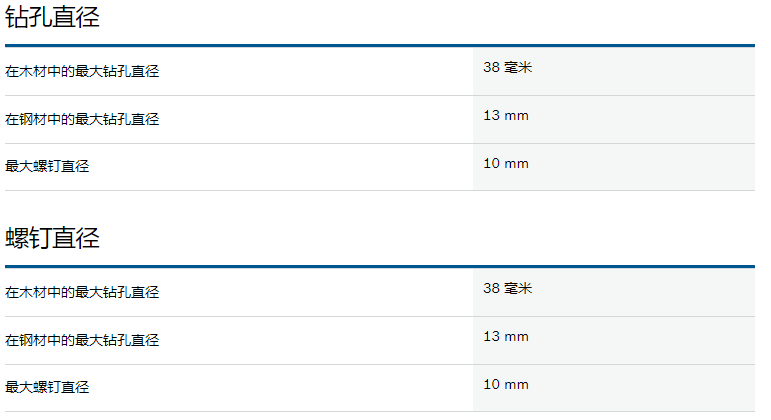771x420 pixels.
Task: Click the 10 mm value in 螺钉直径 section
Action: 506,384
